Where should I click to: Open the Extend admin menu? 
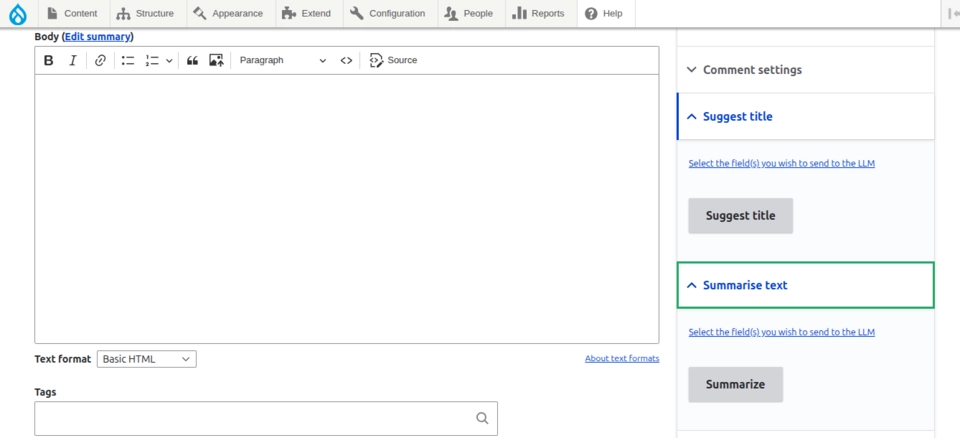[x=306, y=13]
